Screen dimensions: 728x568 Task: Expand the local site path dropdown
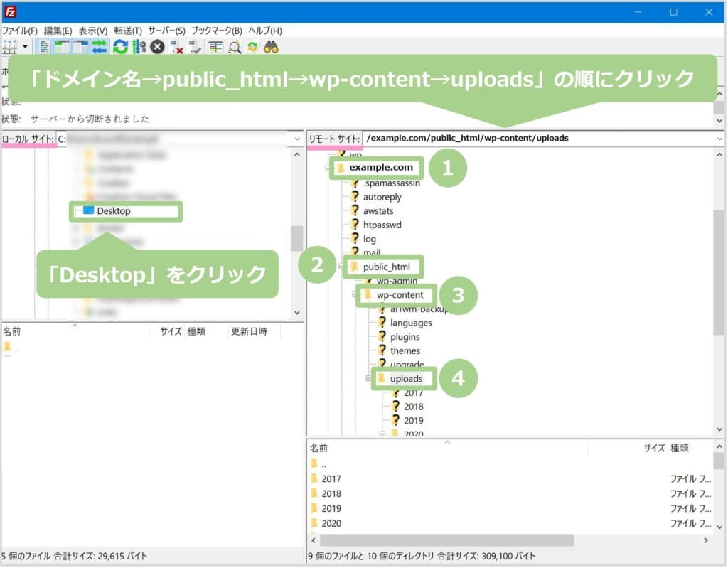(x=298, y=139)
